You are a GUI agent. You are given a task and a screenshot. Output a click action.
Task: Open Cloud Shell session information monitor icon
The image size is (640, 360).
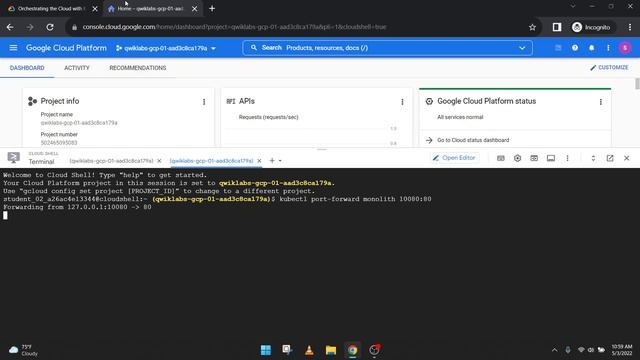[x=551, y=158]
